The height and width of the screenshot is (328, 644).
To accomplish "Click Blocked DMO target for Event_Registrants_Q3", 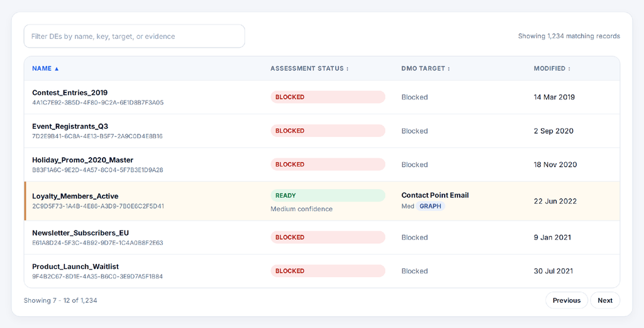I will pos(414,131).
